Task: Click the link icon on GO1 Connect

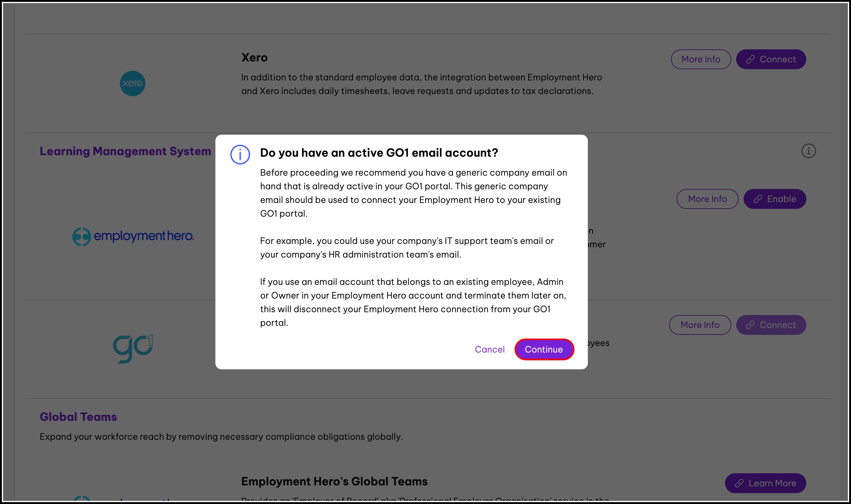Action: point(750,325)
